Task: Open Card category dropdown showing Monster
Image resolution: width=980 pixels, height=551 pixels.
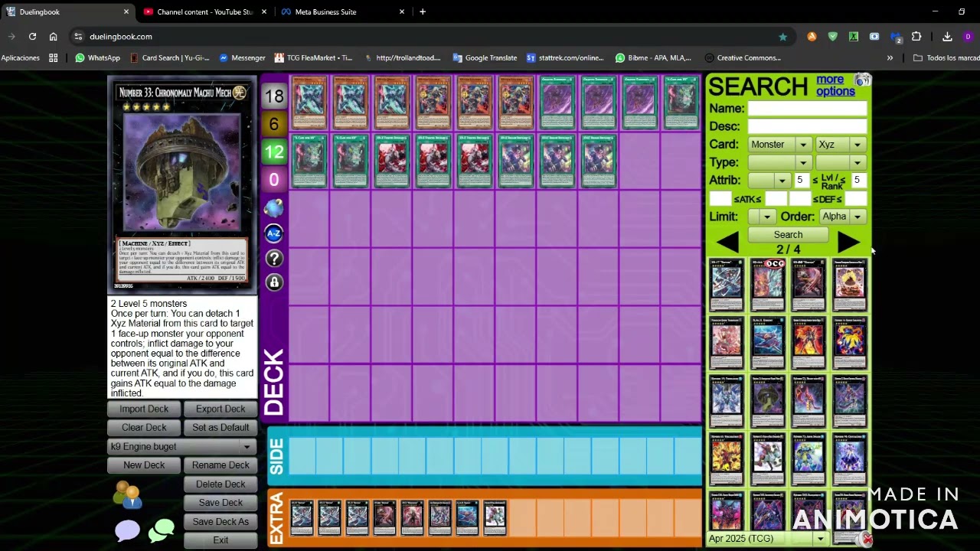Action: coord(779,145)
